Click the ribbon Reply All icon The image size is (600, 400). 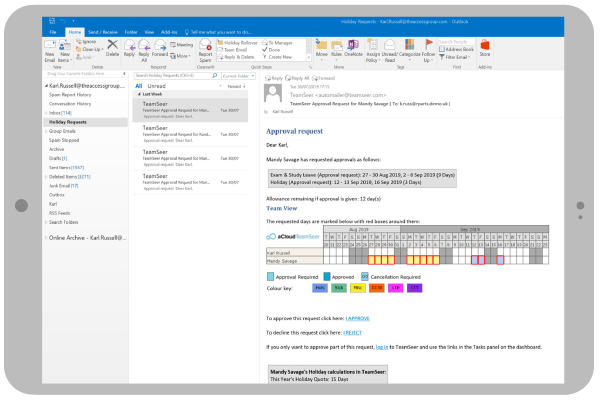(144, 51)
